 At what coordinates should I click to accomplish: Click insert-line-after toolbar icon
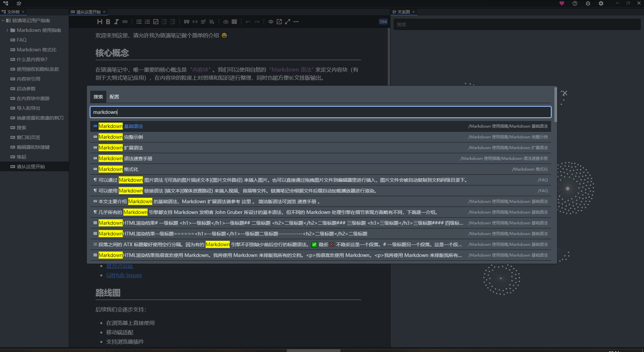click(212, 22)
